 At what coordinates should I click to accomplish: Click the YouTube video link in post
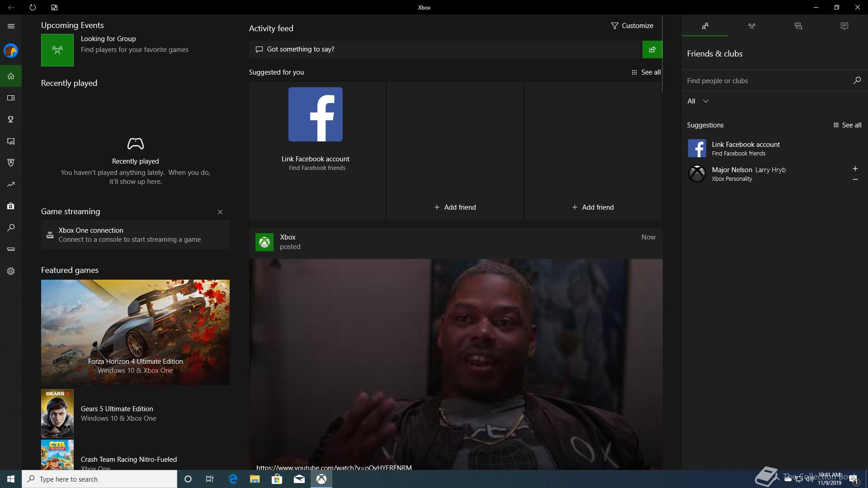pyautogui.click(x=334, y=467)
